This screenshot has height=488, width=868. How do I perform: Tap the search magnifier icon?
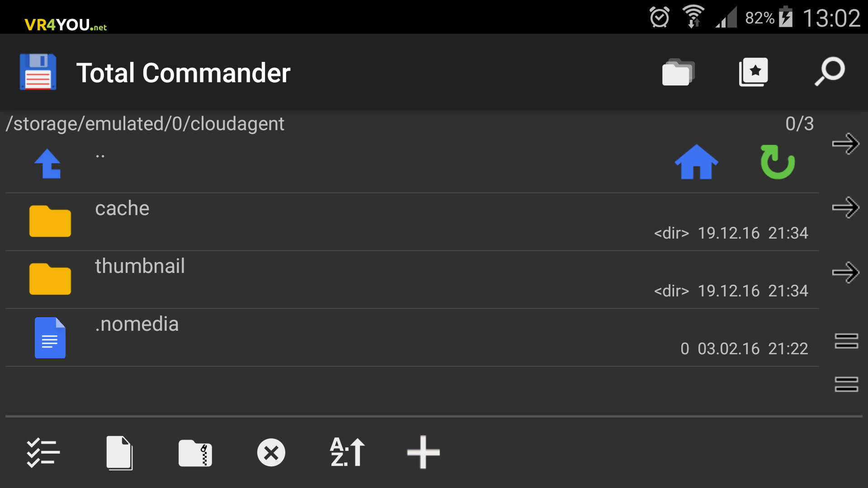[x=830, y=71]
